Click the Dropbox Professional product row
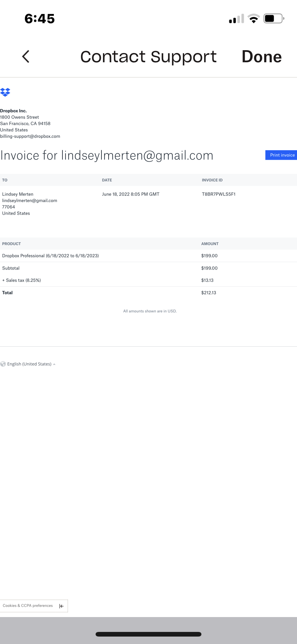 click(148, 256)
